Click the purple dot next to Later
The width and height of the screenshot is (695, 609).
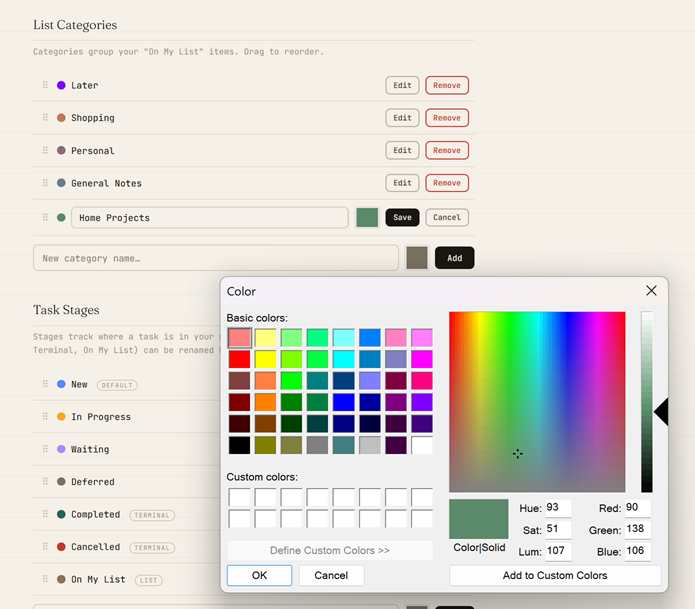(x=61, y=85)
